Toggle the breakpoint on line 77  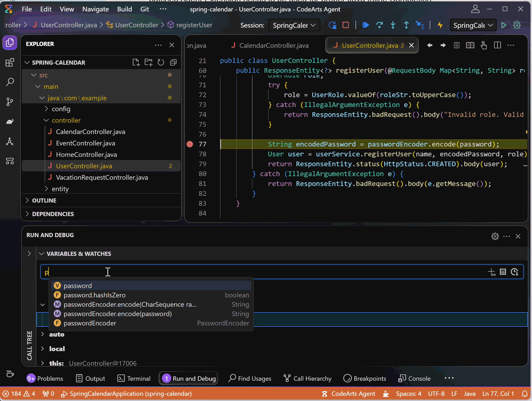[x=190, y=144]
